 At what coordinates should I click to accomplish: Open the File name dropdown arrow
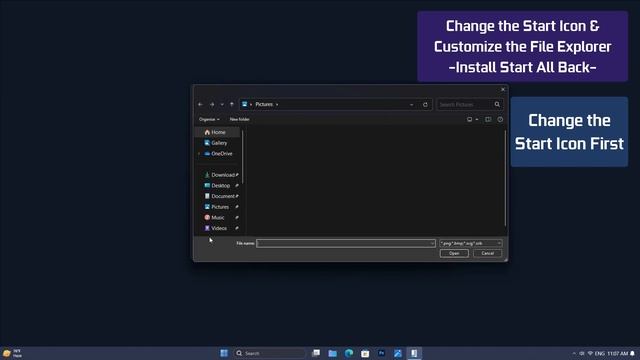pos(432,243)
